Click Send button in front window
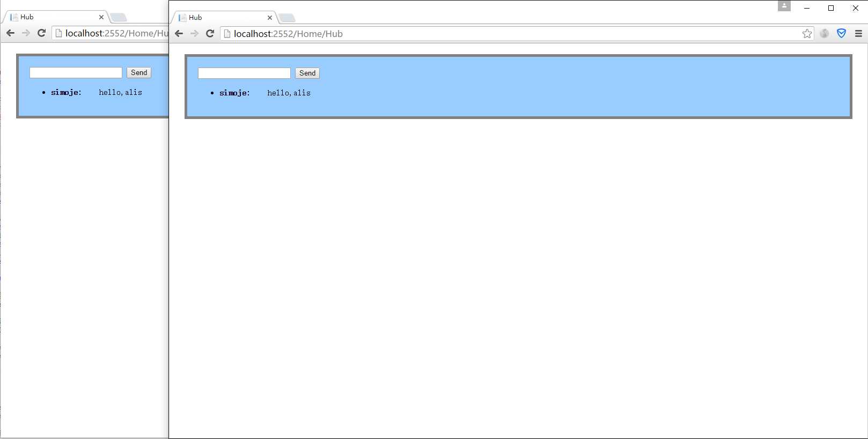The image size is (868, 439). click(x=307, y=73)
